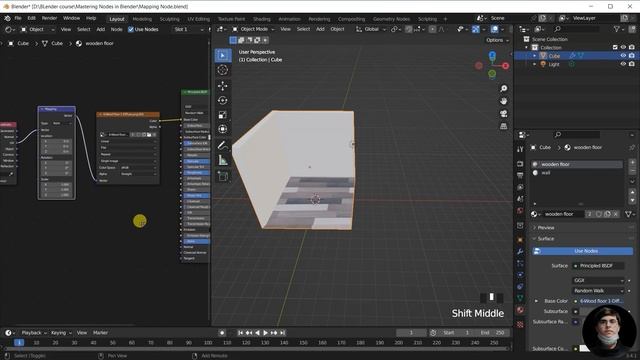Toggle camera view icon in viewport

pyautogui.click(x=504, y=113)
